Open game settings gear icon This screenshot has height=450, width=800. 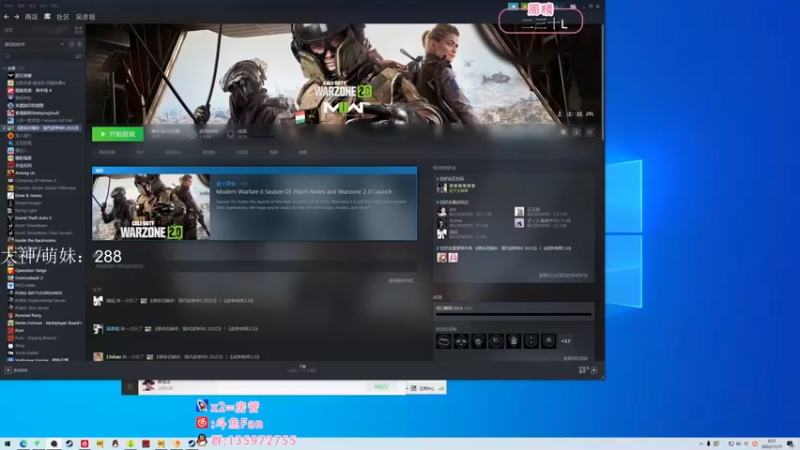[563, 132]
